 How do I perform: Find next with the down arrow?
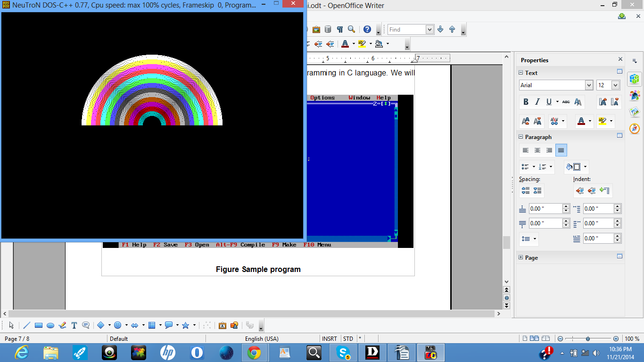click(x=440, y=29)
